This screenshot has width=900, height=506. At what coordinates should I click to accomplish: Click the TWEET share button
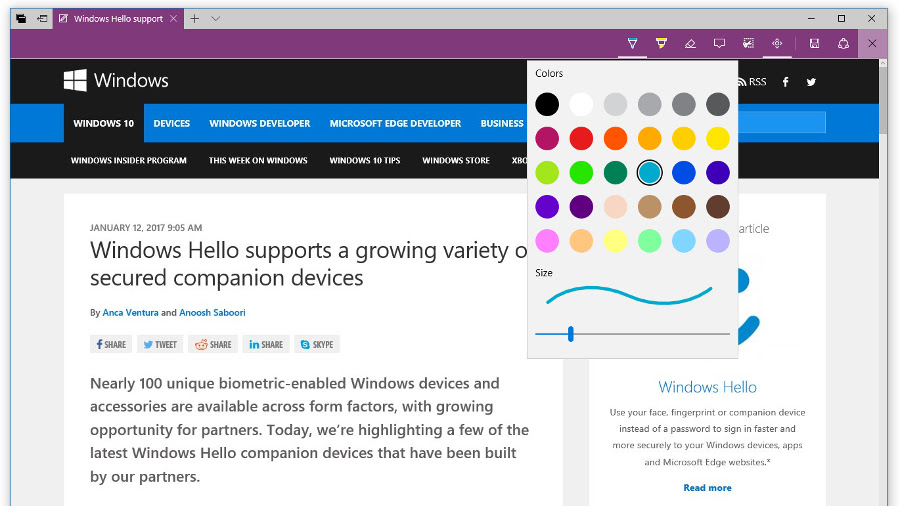coord(160,344)
